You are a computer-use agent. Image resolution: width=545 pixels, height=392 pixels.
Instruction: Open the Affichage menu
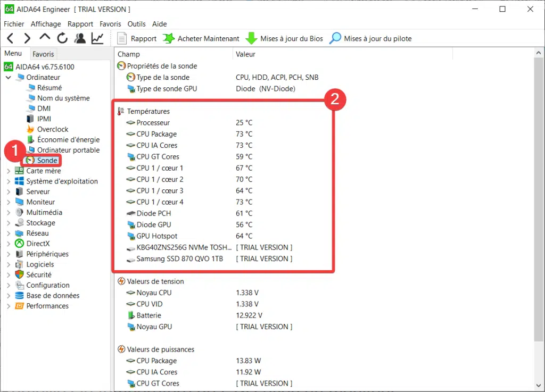tap(46, 24)
